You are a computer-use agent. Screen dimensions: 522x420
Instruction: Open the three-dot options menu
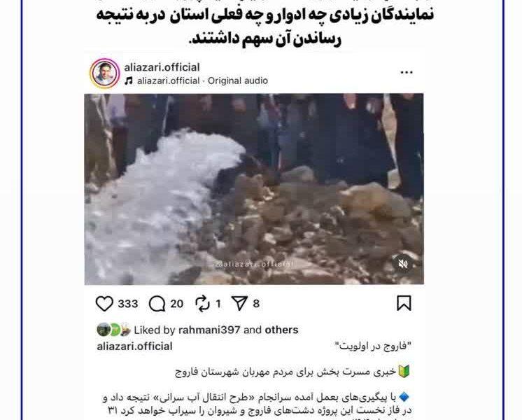pos(407,72)
